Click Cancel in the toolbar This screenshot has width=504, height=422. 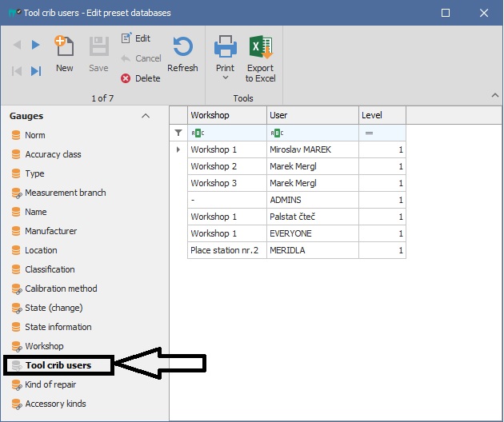tap(141, 58)
